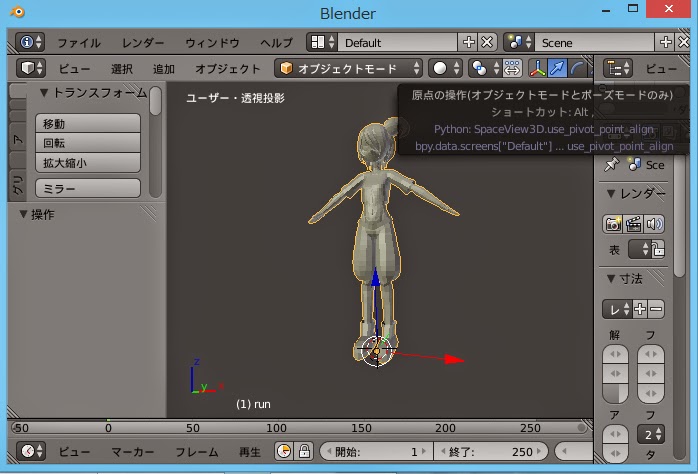Viewport: 698px width, 474px height.
Task: Toggle the preview range clock icon
Action: tap(284, 451)
